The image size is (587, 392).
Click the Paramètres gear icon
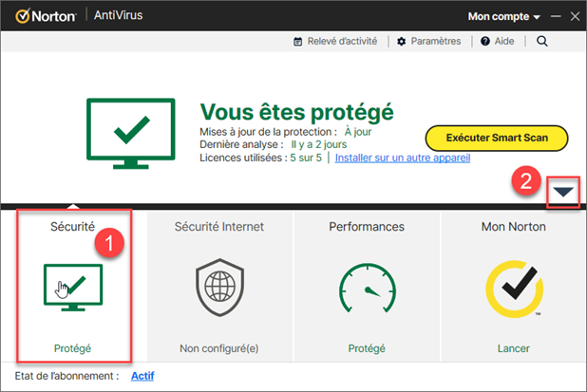[402, 42]
